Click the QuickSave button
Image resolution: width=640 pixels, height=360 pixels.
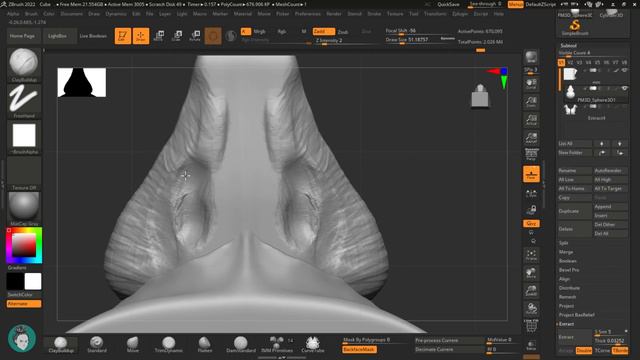[x=448, y=4]
